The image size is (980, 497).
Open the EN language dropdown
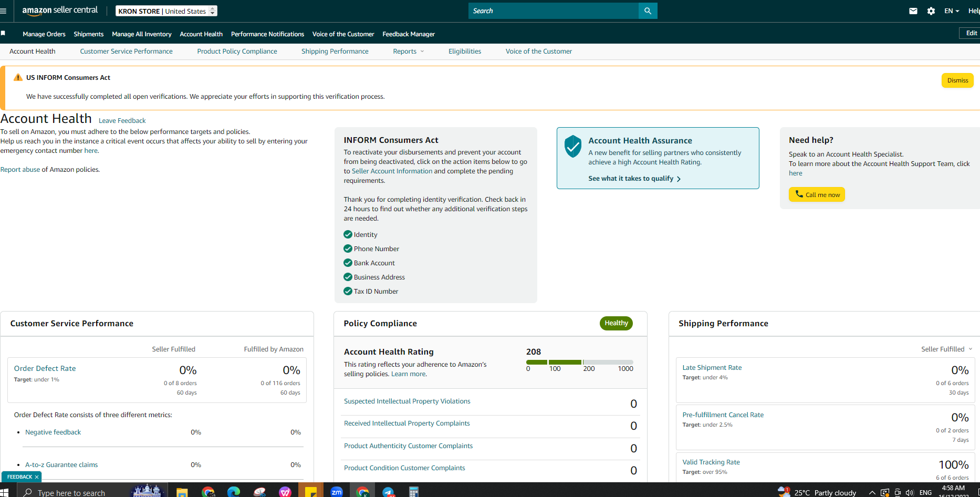[x=952, y=11]
